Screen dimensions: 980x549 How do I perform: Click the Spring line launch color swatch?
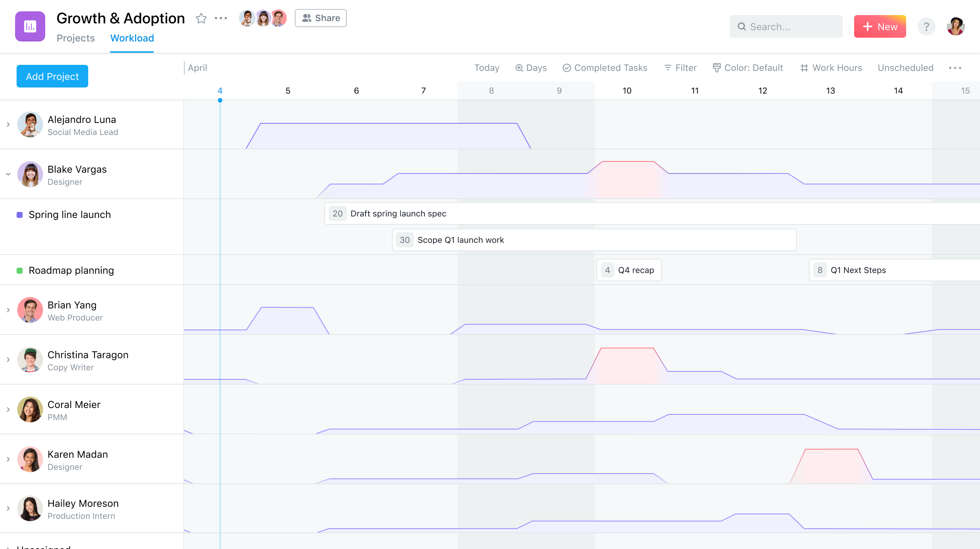point(19,215)
